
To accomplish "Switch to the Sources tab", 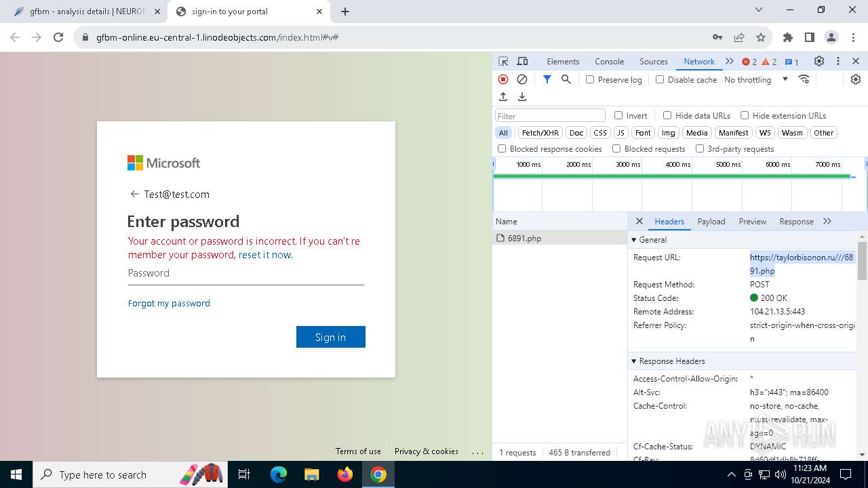I will (x=654, y=61).
